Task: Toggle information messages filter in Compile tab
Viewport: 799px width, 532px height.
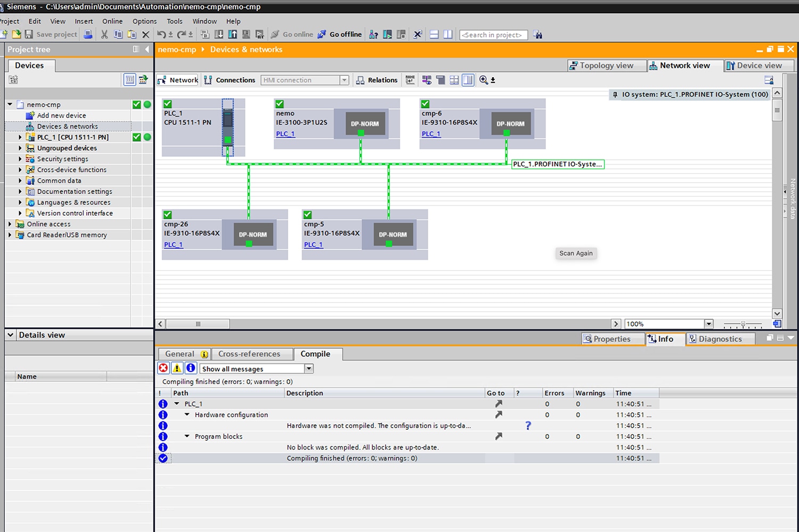Action: pos(191,368)
